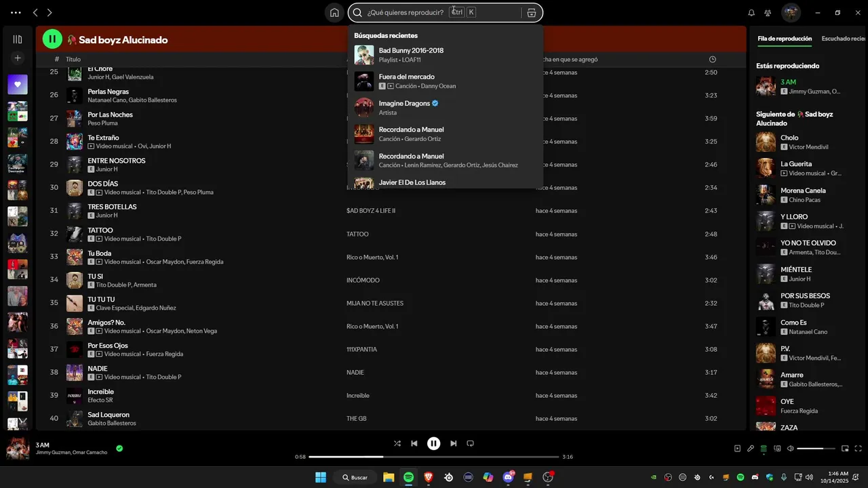Open the friend activity icon
This screenshot has height=488, width=868.
point(768,12)
